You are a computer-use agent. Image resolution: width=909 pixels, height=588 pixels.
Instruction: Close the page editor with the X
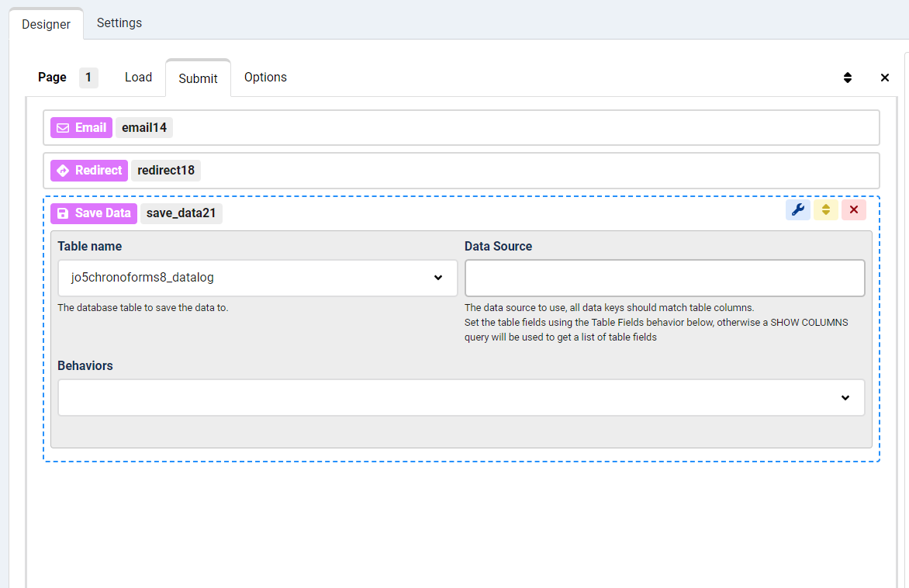tap(884, 78)
